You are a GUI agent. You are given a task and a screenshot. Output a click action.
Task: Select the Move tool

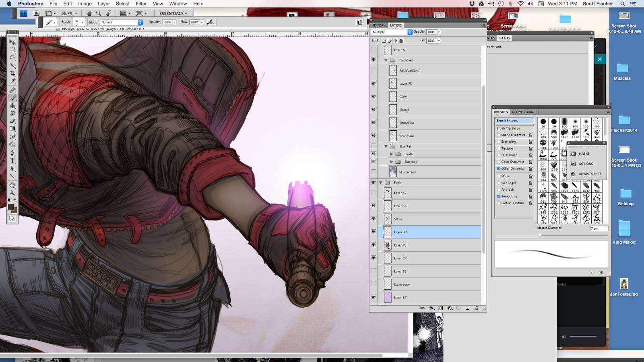pos(12,42)
